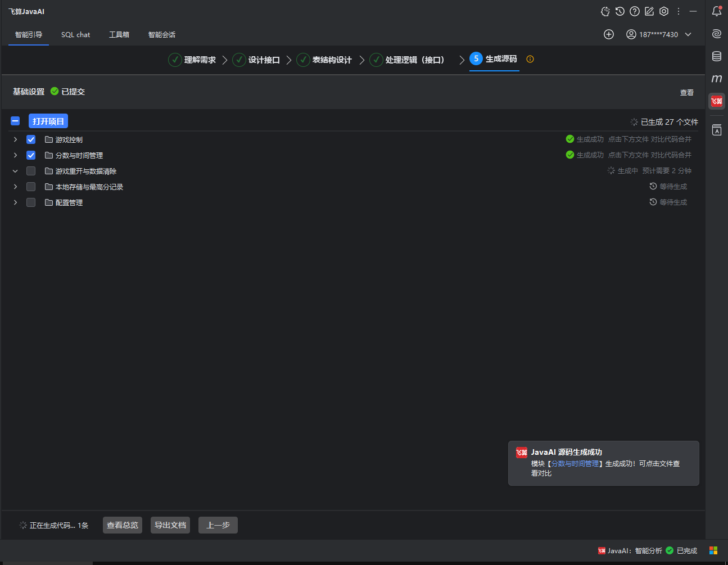Click the folder icon for 本地存储与最高分记录

pos(49,187)
